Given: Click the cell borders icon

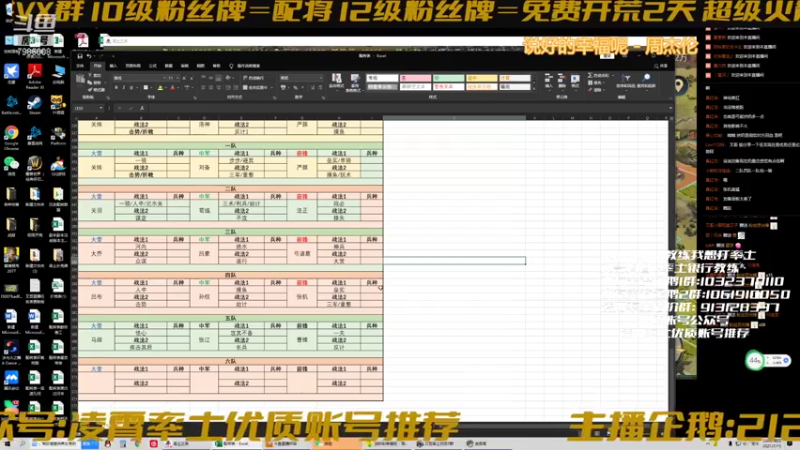Looking at the screenshot, I should pyautogui.click(x=145, y=88).
